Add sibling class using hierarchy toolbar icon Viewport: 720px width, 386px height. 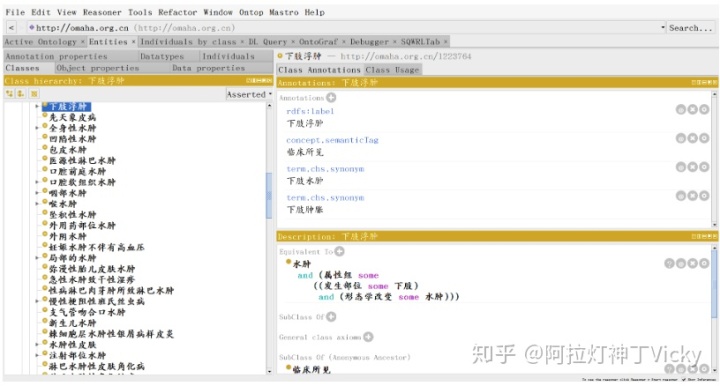pyautogui.click(x=21, y=94)
